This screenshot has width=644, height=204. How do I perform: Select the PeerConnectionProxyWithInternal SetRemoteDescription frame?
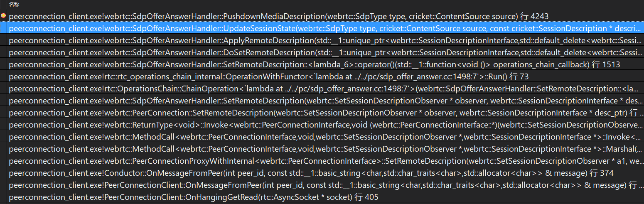[x=325, y=161]
